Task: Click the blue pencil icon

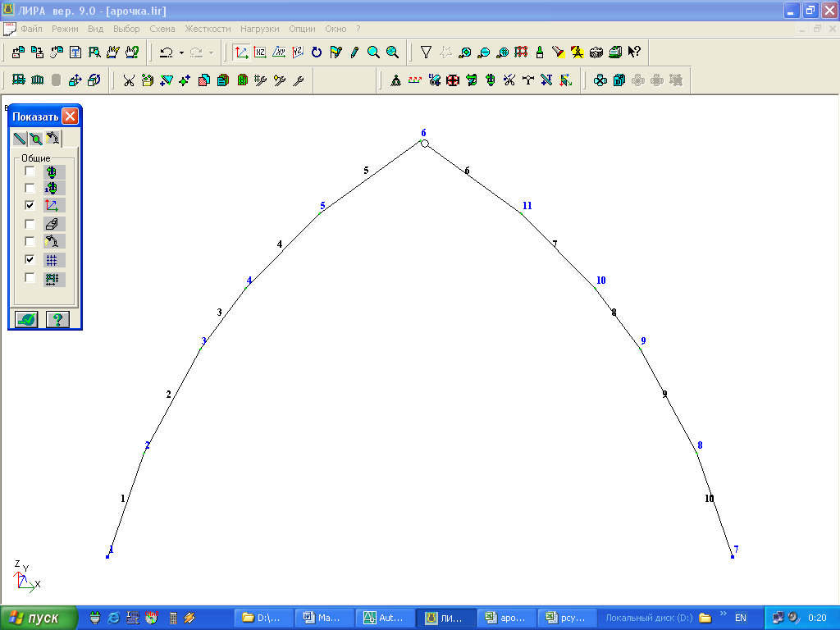Action: click(354, 52)
